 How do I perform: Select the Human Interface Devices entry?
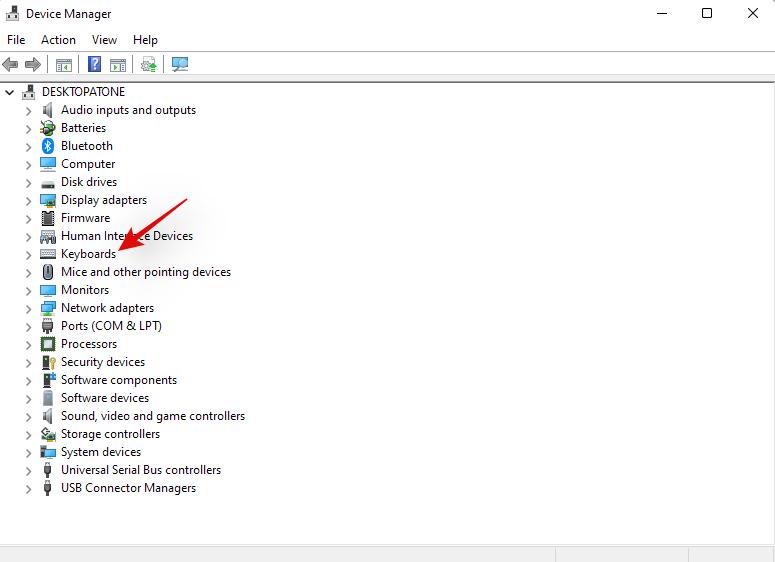(x=126, y=236)
